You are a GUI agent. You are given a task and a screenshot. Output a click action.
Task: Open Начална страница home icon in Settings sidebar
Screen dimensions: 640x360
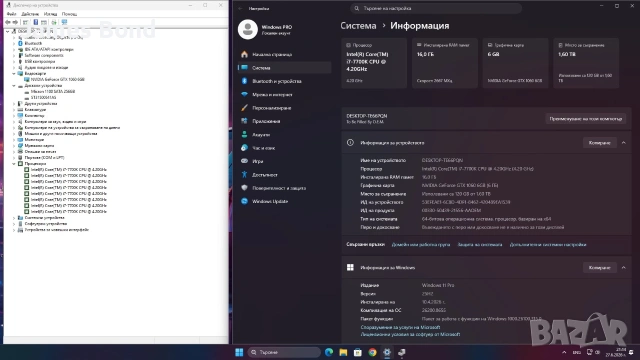[x=244, y=54]
